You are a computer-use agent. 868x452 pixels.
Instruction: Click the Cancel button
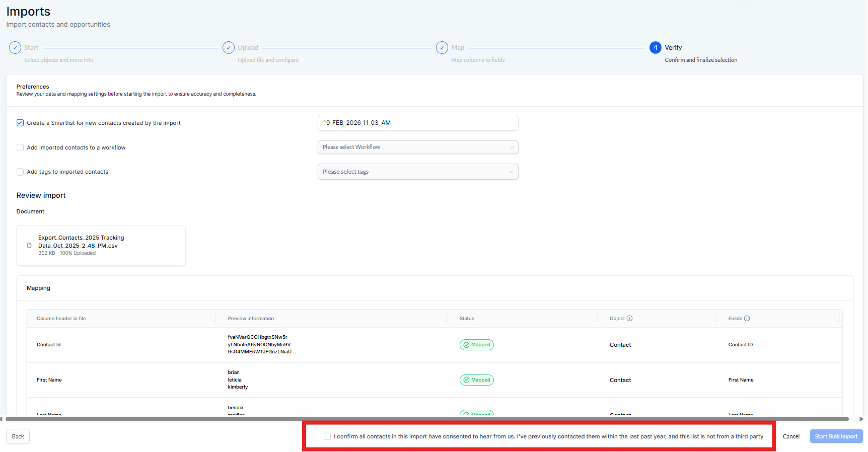pyautogui.click(x=791, y=436)
